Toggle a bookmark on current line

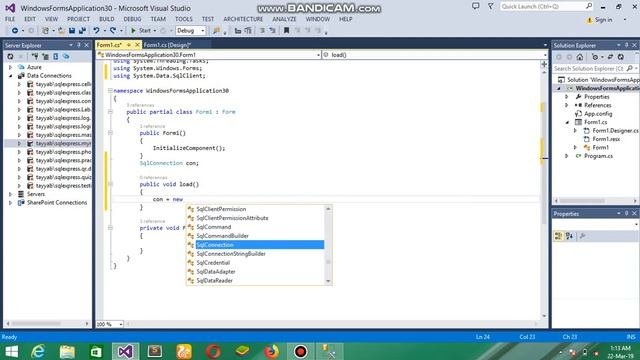tap(287, 31)
